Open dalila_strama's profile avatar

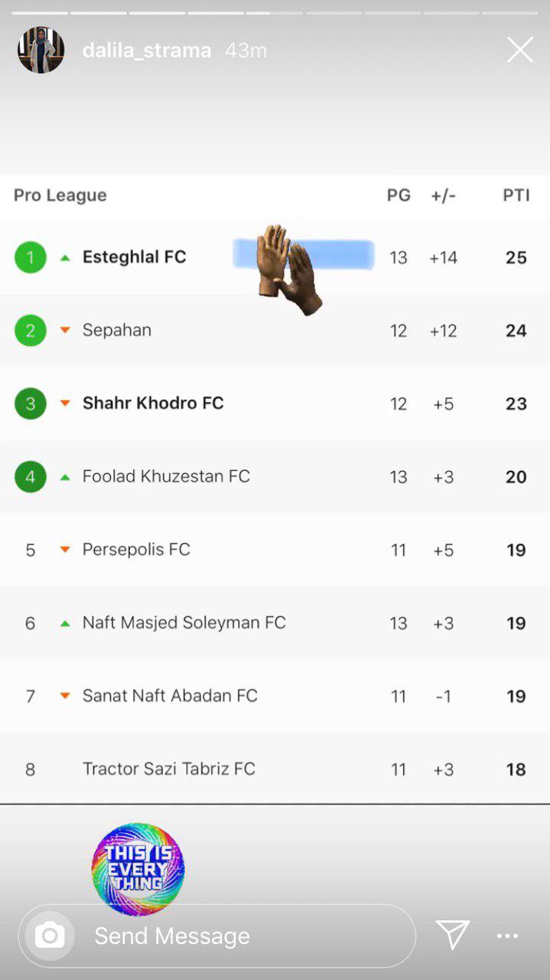[x=41, y=51]
